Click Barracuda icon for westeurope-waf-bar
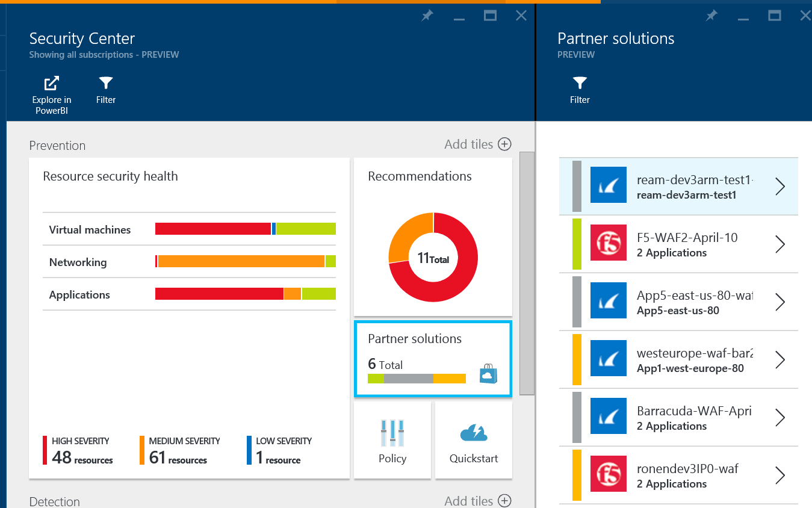The image size is (812, 508). pyautogui.click(x=609, y=359)
